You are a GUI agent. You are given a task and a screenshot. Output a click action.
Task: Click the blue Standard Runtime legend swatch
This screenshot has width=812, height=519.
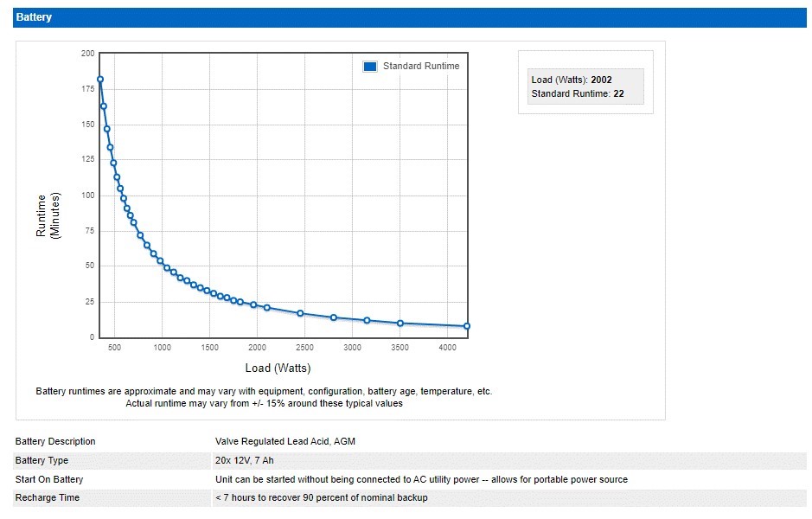tap(370, 67)
